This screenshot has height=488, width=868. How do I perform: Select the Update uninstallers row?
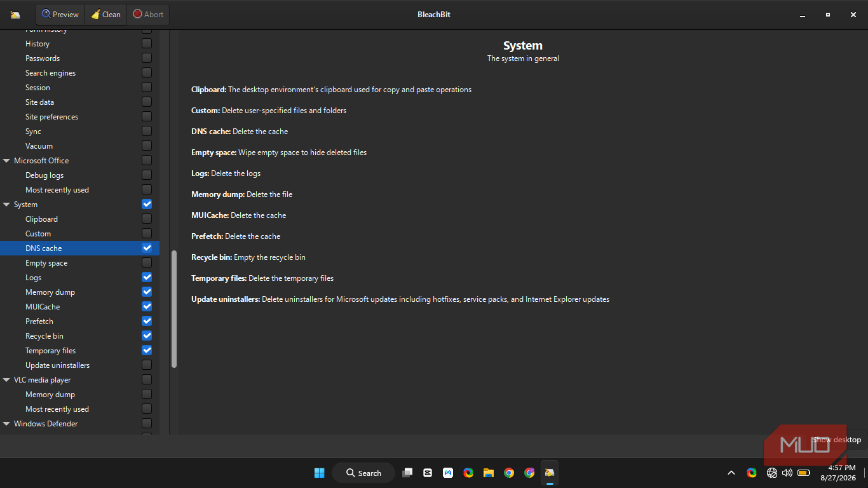pos(79,365)
